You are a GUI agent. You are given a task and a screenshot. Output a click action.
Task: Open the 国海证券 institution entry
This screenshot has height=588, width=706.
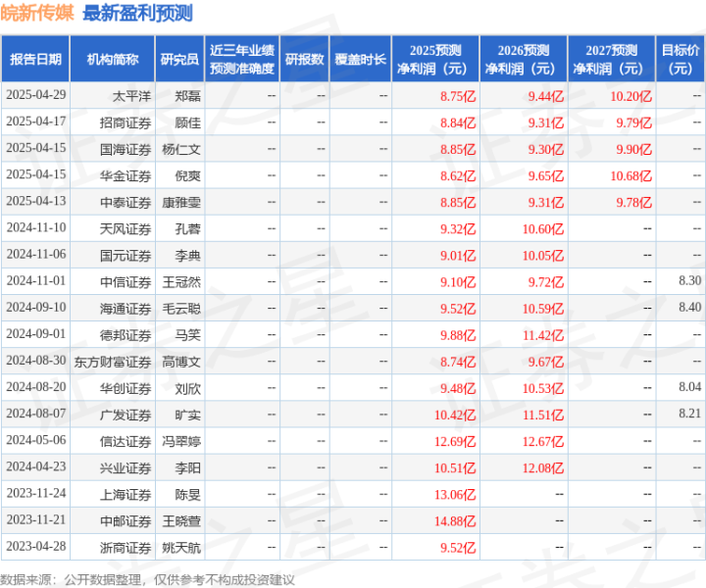click(126, 149)
